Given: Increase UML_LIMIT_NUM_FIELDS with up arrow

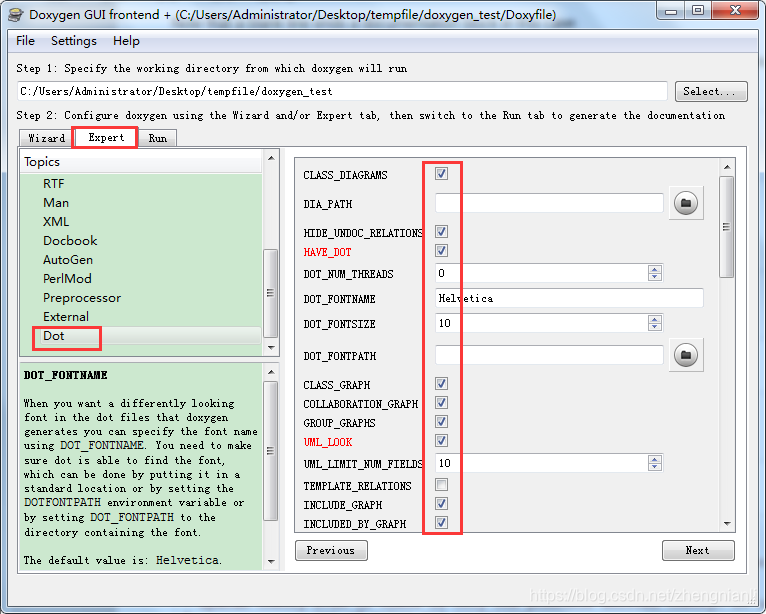Looking at the screenshot, I should coord(655,459).
